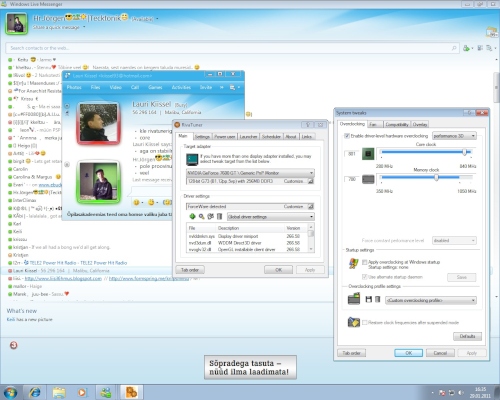The image size is (500, 400).
Task: Open the chat window options menu icon dropdown
Action: point(235,87)
